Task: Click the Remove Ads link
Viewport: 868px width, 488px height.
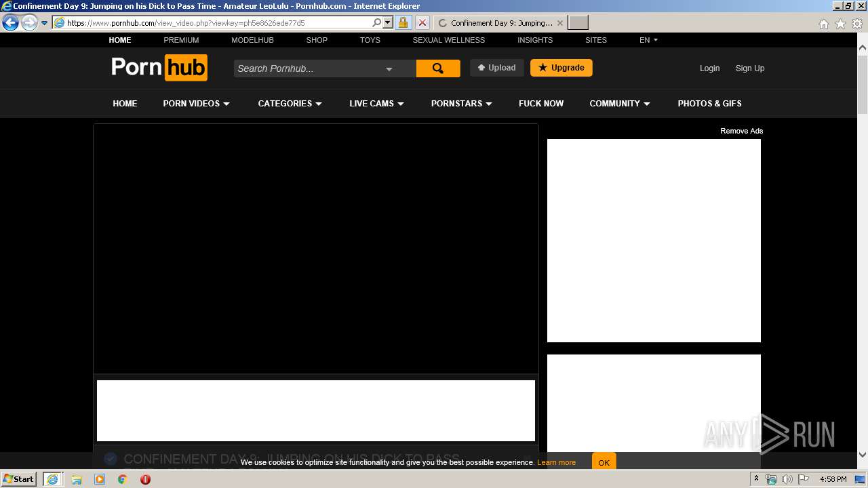Action: click(x=741, y=131)
